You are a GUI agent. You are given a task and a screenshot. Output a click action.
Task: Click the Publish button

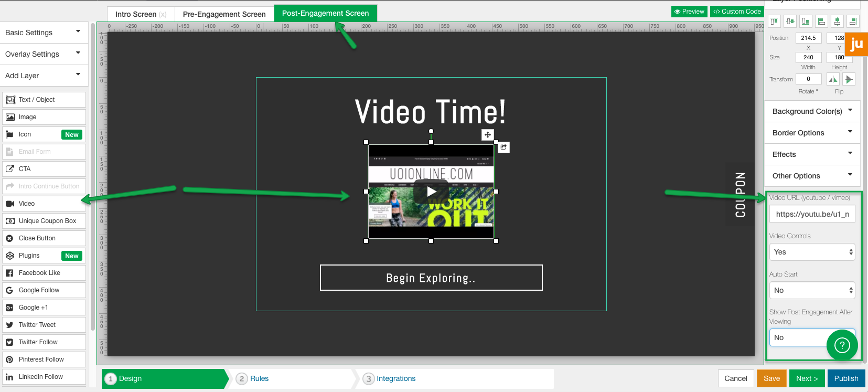846,378
